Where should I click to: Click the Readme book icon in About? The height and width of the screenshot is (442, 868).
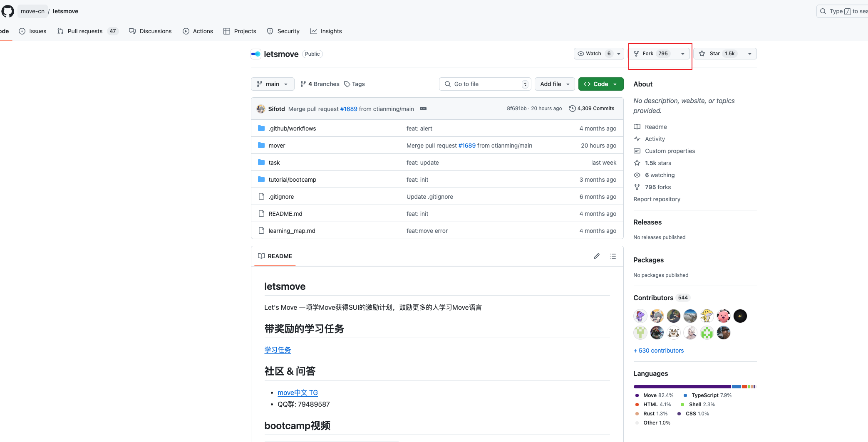point(637,127)
